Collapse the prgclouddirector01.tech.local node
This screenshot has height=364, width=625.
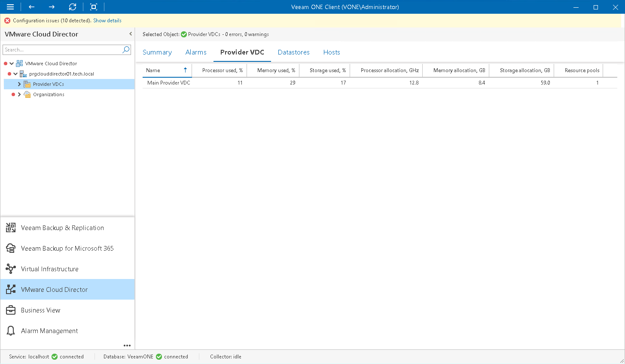point(15,74)
